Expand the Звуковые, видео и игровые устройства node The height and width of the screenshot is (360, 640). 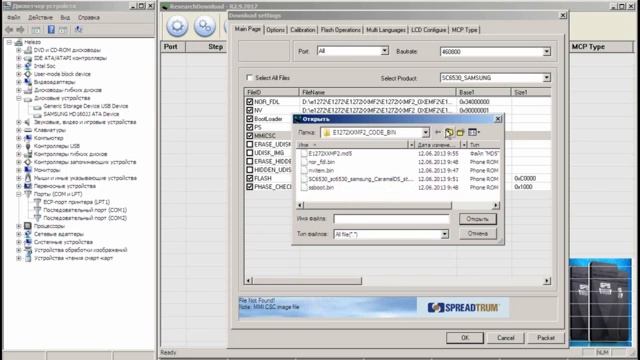tap(19, 122)
